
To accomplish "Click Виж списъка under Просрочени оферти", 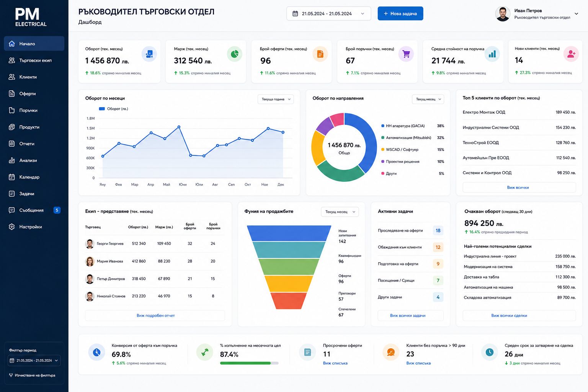I will tap(335, 363).
